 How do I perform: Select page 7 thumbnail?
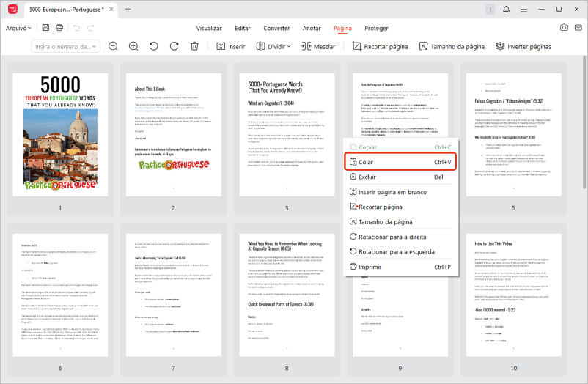click(173, 295)
